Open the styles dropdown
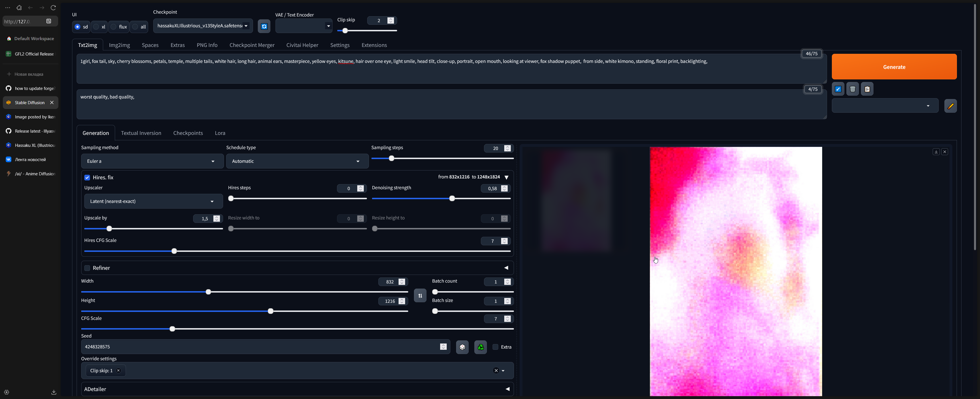Viewport: 980px width, 399px height. coord(885,106)
